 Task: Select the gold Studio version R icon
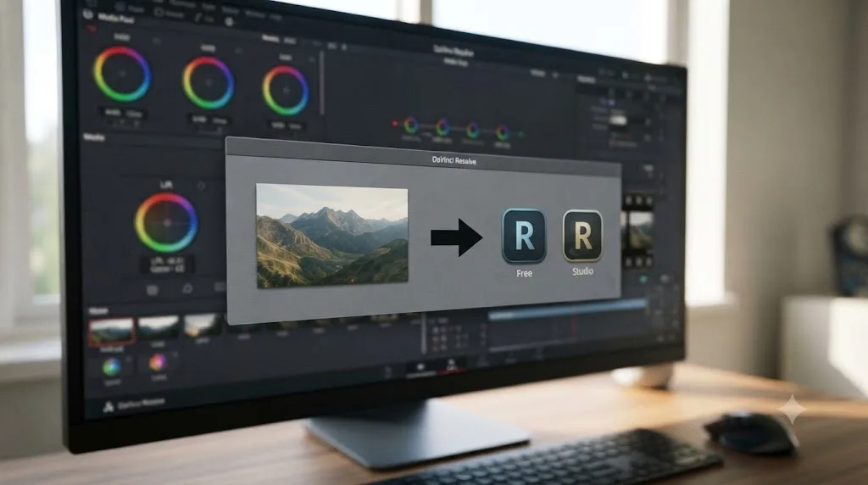582,236
